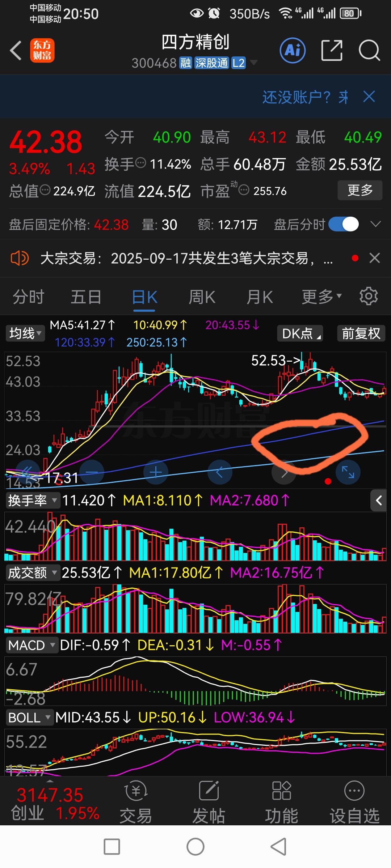
Task: Tap the right-arrow chart scroll button
Action: 284,472
